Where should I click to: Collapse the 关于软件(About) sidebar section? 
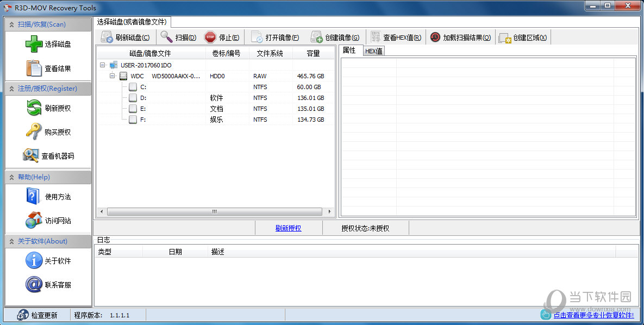tap(11, 242)
